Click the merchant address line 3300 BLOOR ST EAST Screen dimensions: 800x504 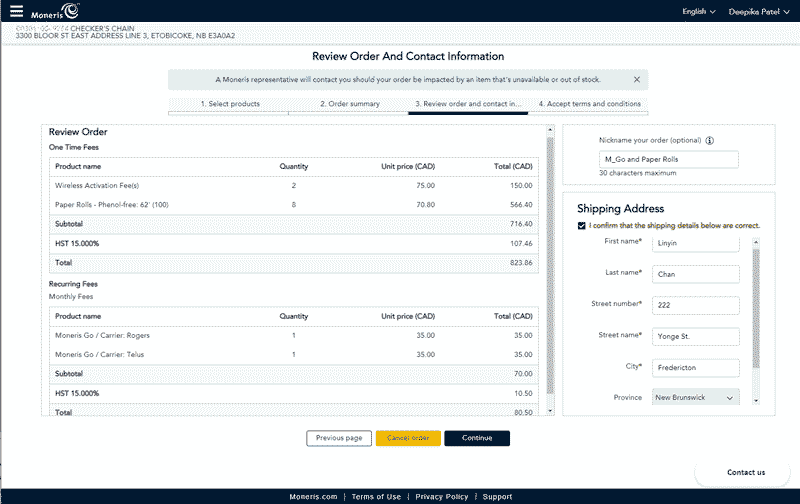click(125, 36)
